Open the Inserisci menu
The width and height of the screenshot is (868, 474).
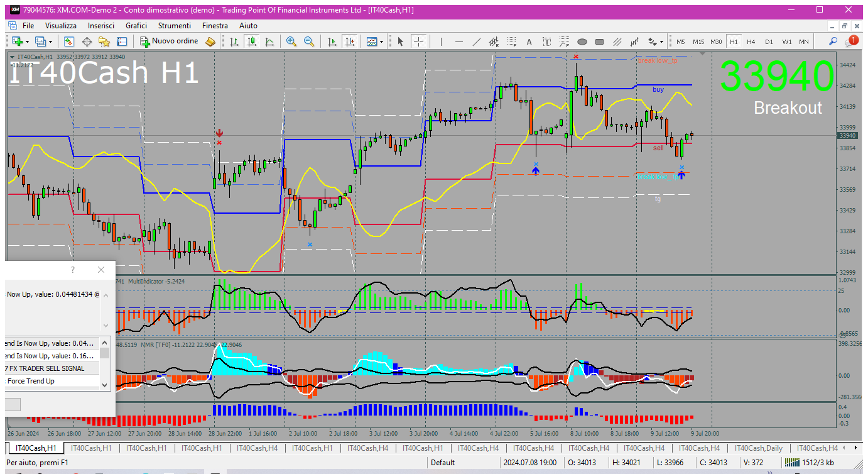pyautogui.click(x=101, y=26)
